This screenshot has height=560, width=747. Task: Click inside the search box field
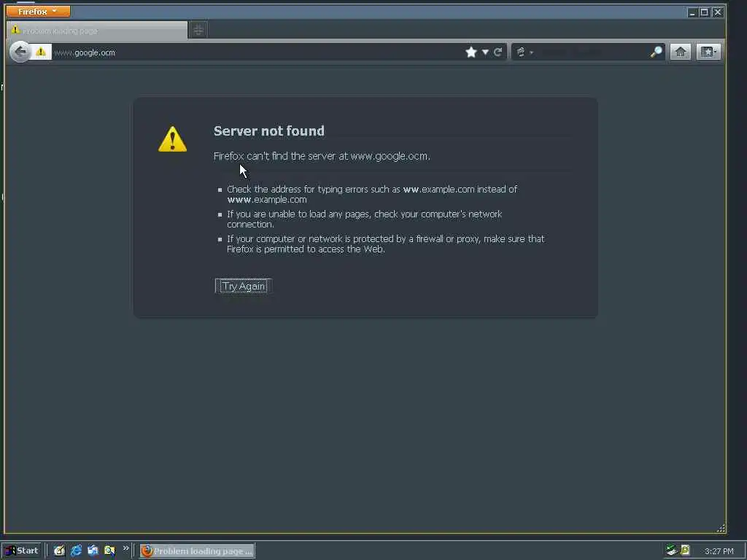pyautogui.click(x=592, y=52)
